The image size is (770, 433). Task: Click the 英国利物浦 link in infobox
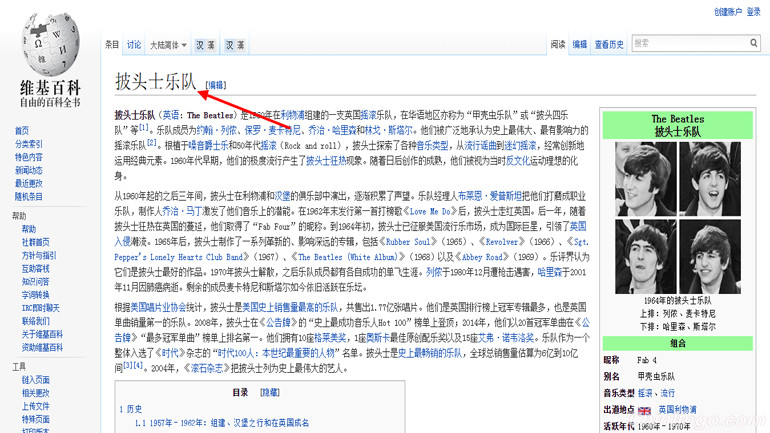pyautogui.click(x=677, y=409)
